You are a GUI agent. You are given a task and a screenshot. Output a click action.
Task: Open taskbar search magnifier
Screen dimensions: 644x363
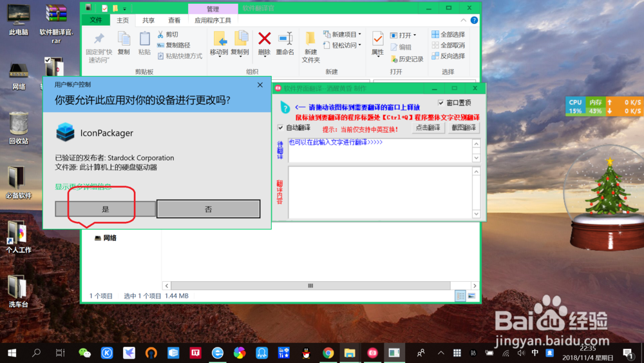pos(36,353)
